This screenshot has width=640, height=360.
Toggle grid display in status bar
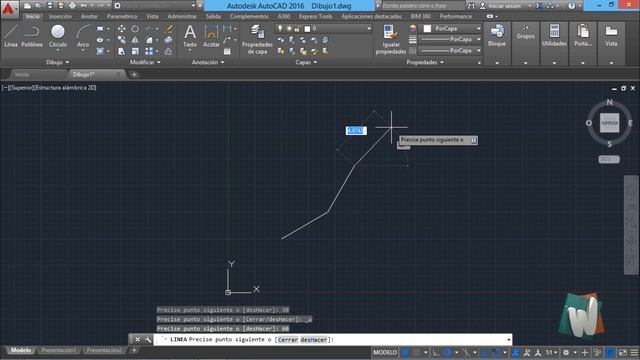tap(405, 352)
